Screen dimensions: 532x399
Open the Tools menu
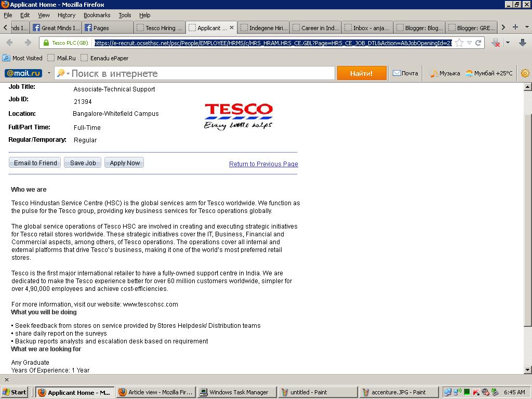pos(125,15)
